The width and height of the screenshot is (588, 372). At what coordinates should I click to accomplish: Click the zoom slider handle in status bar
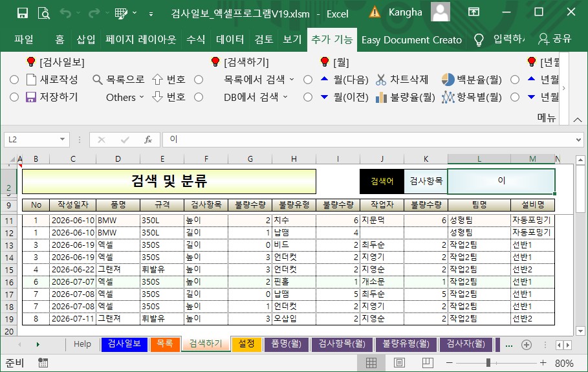[x=488, y=363]
